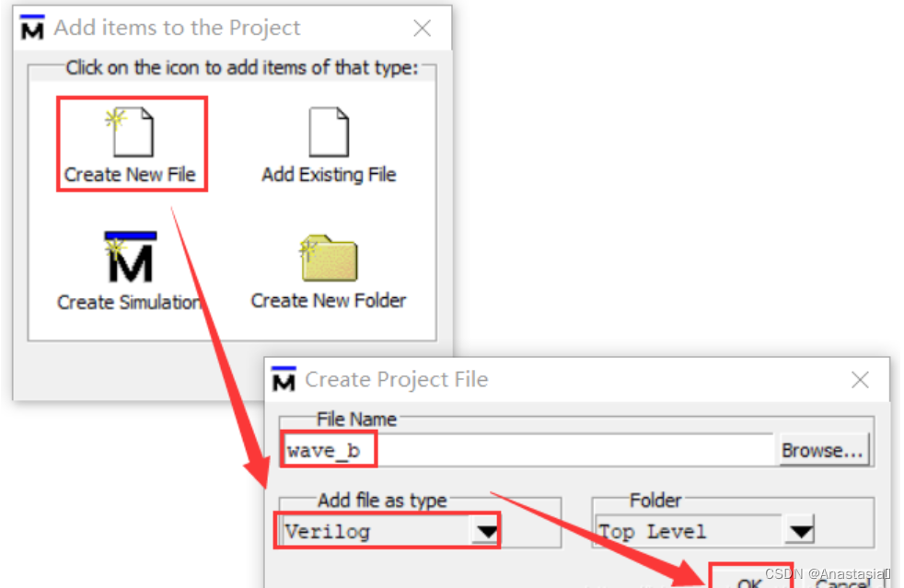Viewport: 904px width, 588px height.
Task: Click the Create Simulation icon
Action: [x=130, y=259]
